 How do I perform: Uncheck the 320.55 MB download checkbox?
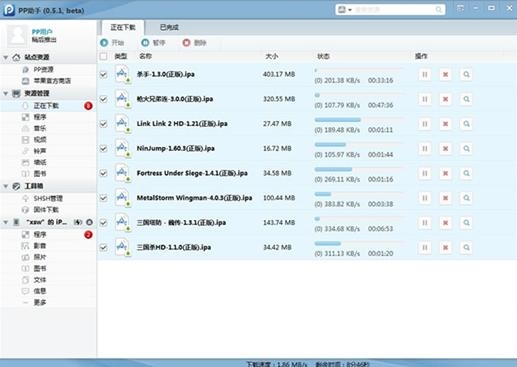[x=103, y=99]
